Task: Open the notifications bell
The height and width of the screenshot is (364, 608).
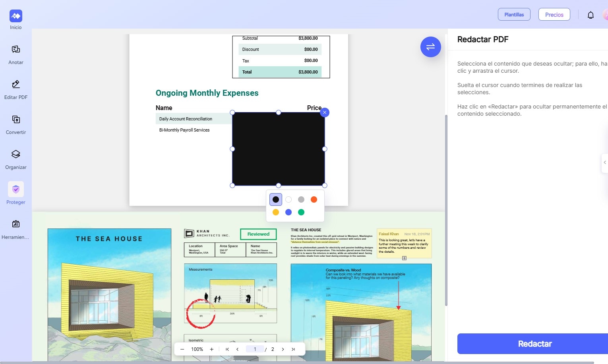Action: click(x=591, y=15)
